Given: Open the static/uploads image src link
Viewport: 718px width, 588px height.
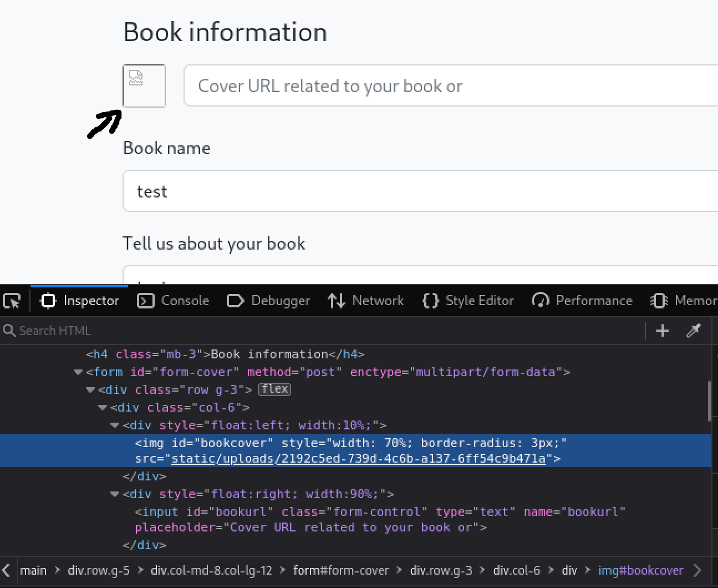Looking at the screenshot, I should [x=358, y=459].
